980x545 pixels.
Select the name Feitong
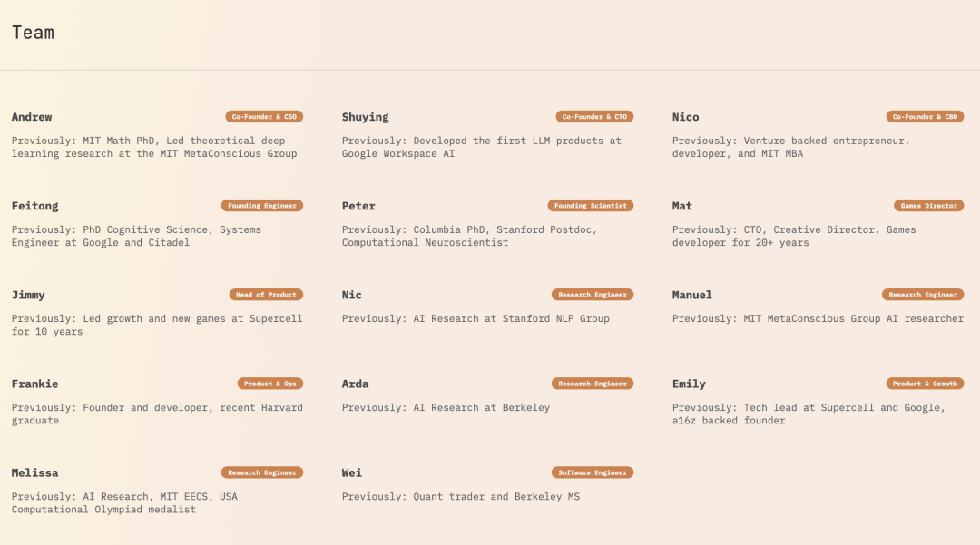click(x=35, y=206)
